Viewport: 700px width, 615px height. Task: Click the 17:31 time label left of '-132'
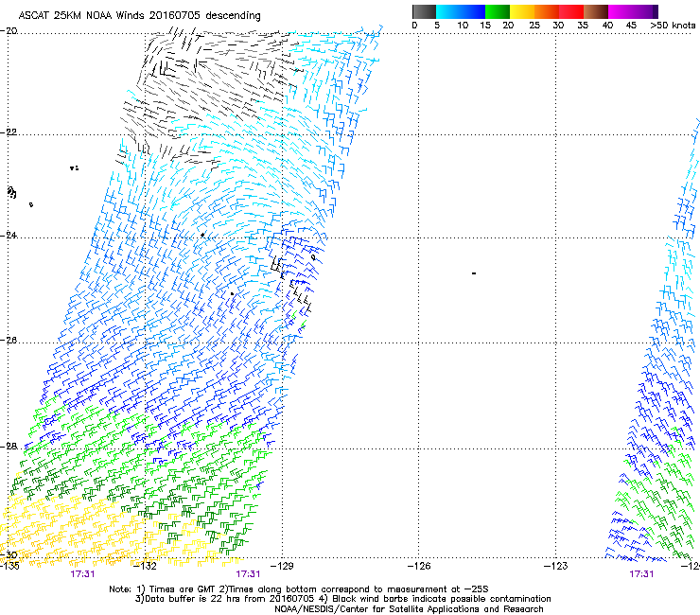tap(82, 574)
